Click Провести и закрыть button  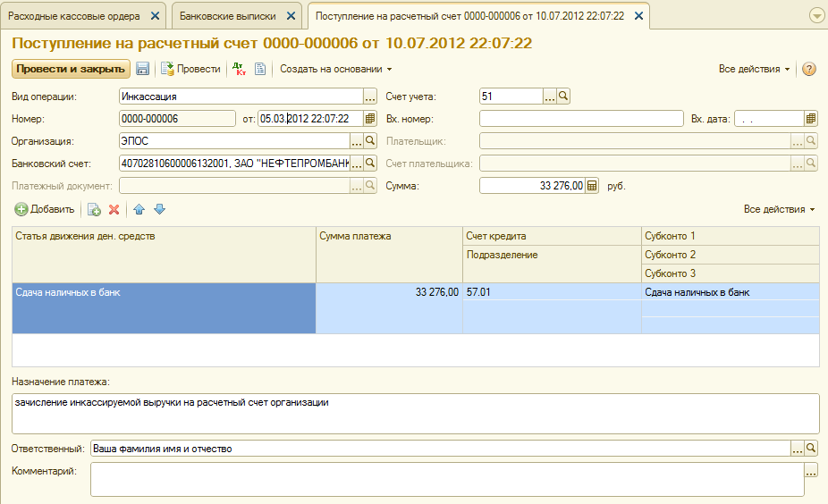[x=71, y=69]
